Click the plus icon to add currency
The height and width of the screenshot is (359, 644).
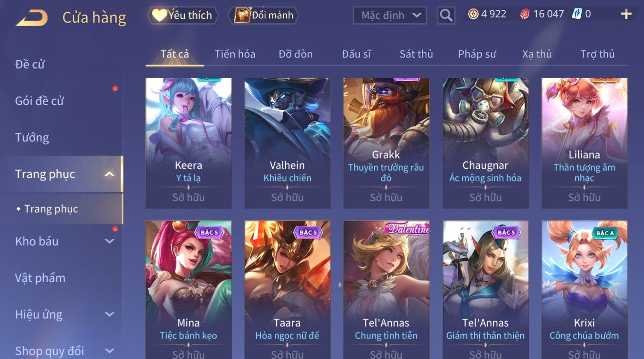pyautogui.click(x=626, y=15)
